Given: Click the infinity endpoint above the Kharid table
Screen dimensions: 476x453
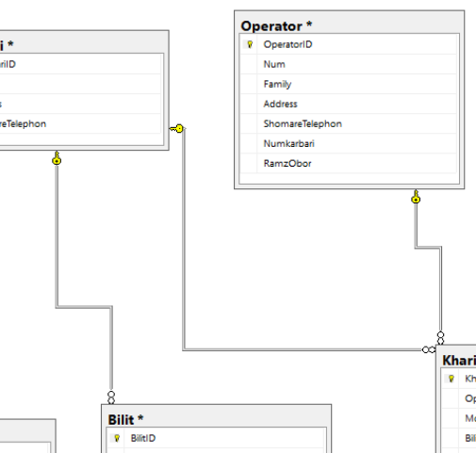Looking at the screenshot, I should [x=440, y=338].
